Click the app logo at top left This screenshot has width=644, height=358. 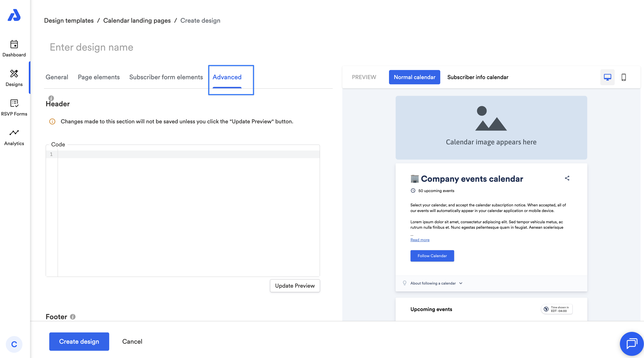14,15
